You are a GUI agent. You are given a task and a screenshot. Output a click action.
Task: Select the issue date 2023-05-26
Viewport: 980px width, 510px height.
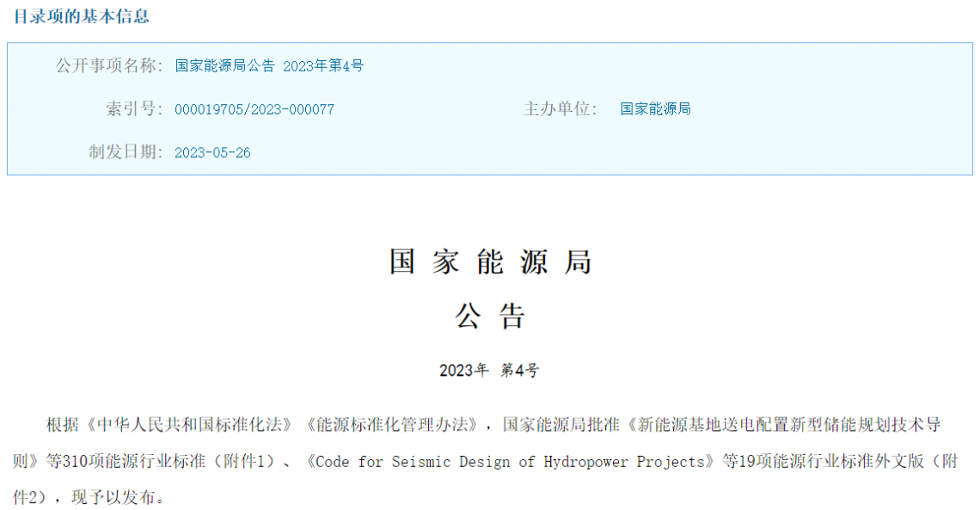(x=212, y=152)
